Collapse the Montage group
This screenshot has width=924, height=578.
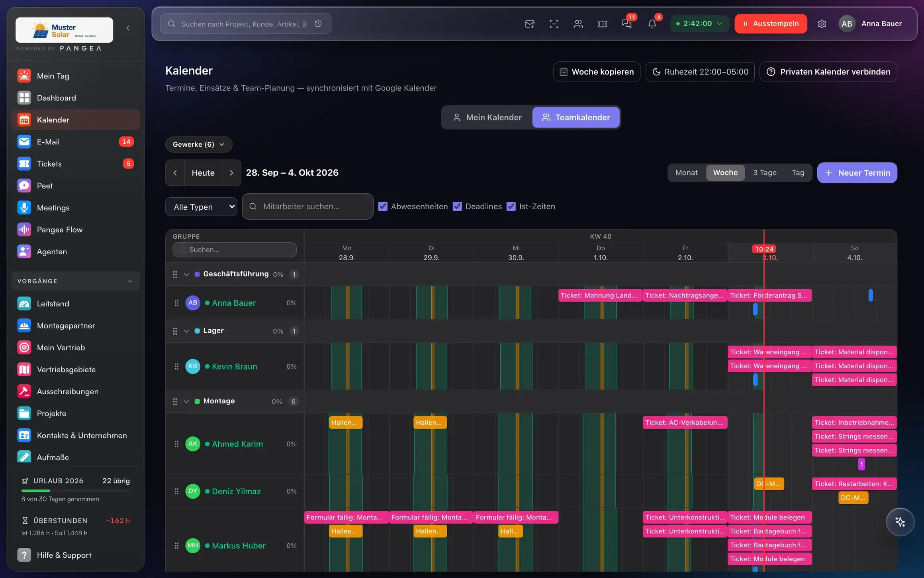(186, 401)
